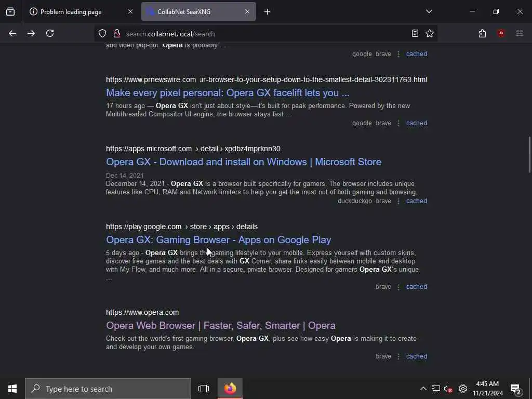Select the CollabNet SearXNG tab
Viewport: 532px width, 399px height.
point(198,11)
